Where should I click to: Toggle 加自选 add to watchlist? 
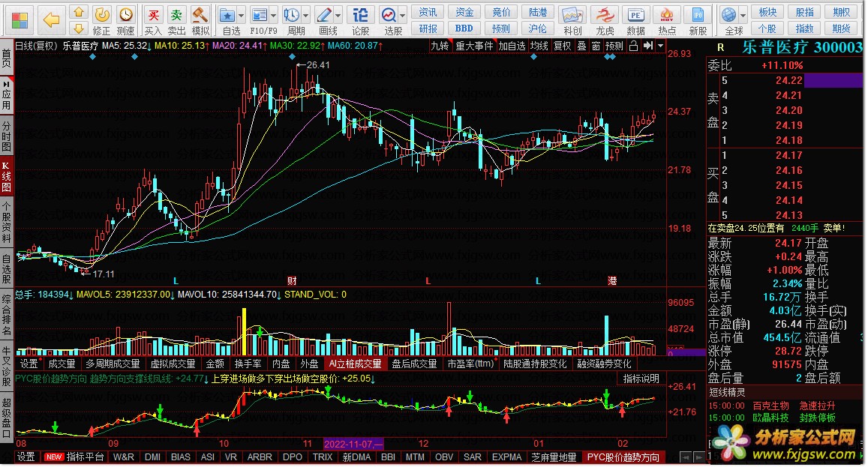click(512, 46)
